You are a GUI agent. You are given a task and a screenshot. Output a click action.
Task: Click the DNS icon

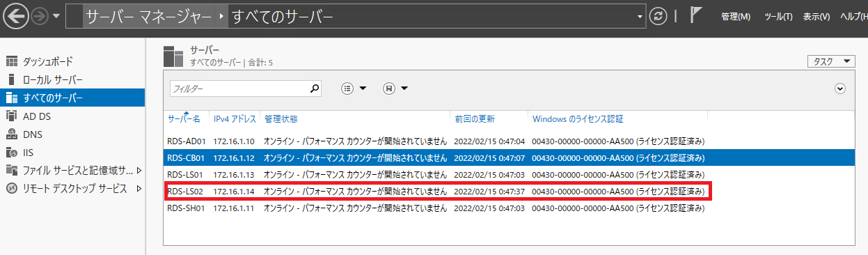pos(11,134)
